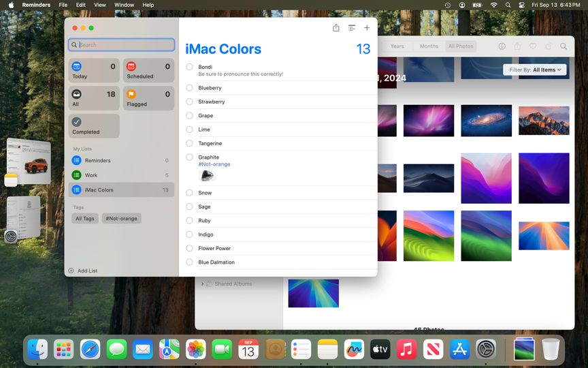The image size is (588, 368).
Task: Select the snowy mountain photo in Photos
Action: (x=544, y=121)
